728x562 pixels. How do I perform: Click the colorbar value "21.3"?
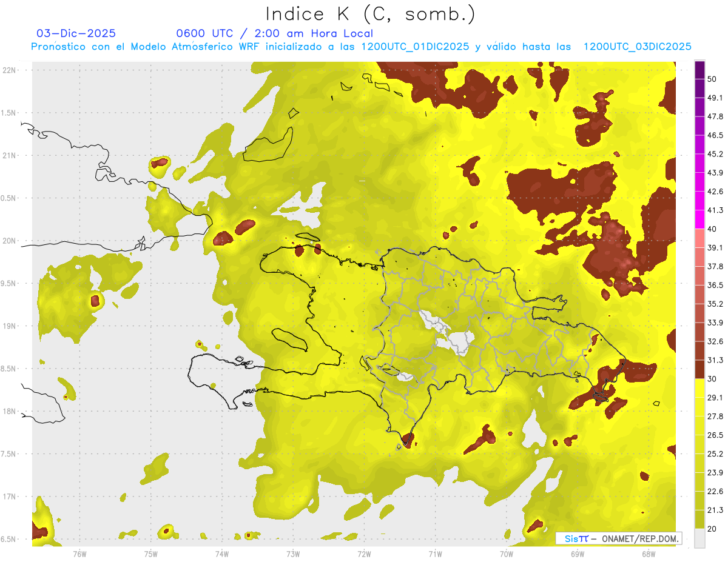(715, 510)
